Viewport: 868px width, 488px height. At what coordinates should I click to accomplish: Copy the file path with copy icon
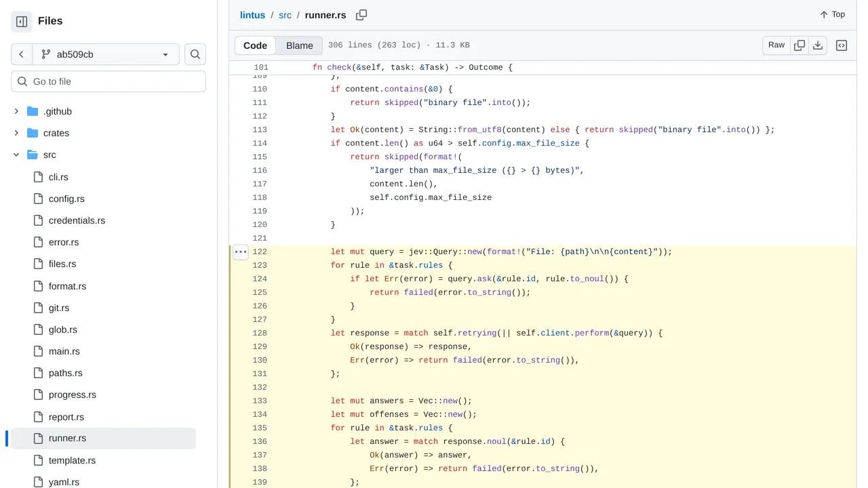point(361,14)
